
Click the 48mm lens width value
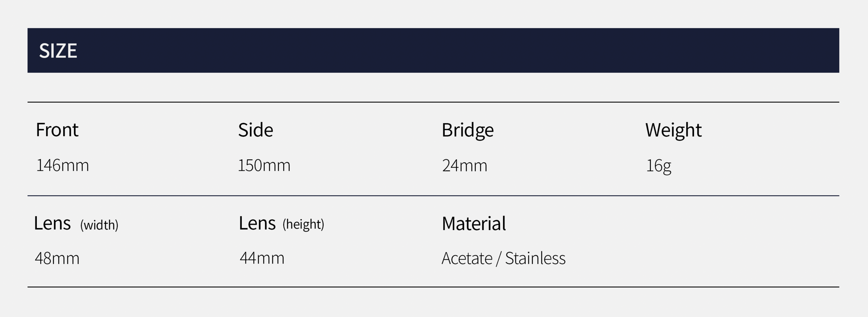[x=57, y=258]
